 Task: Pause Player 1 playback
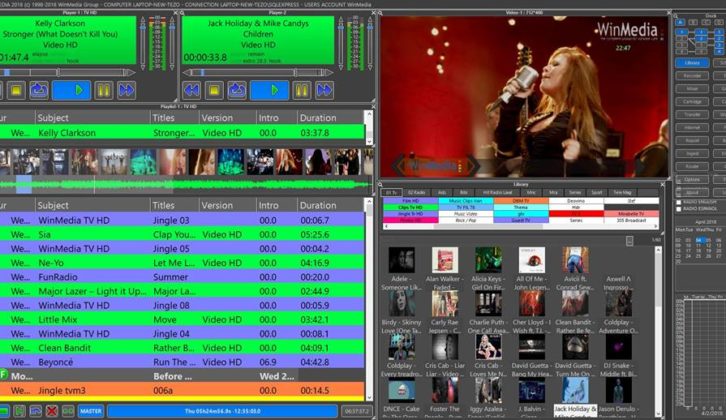pos(104,90)
